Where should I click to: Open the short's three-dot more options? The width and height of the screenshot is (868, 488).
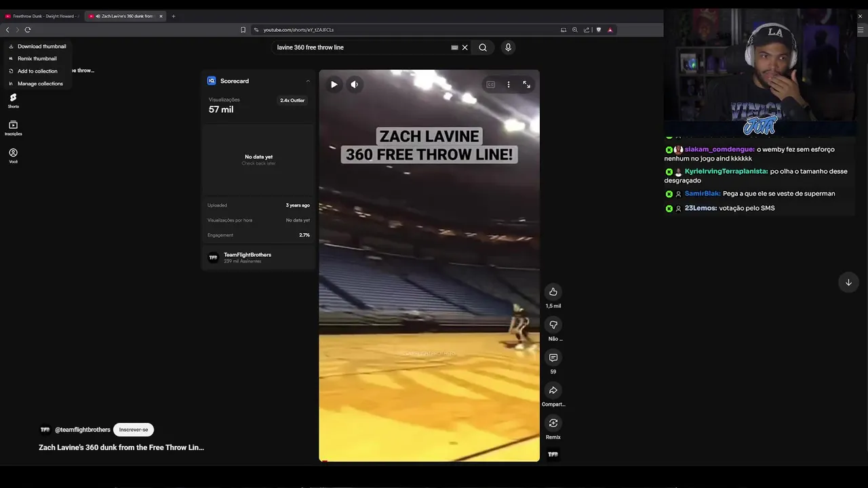509,85
